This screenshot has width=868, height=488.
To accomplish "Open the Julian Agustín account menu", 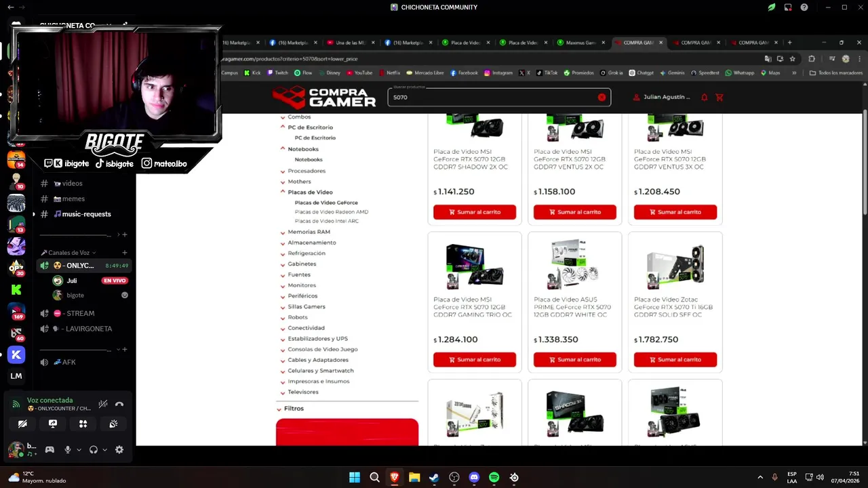I will (661, 97).
